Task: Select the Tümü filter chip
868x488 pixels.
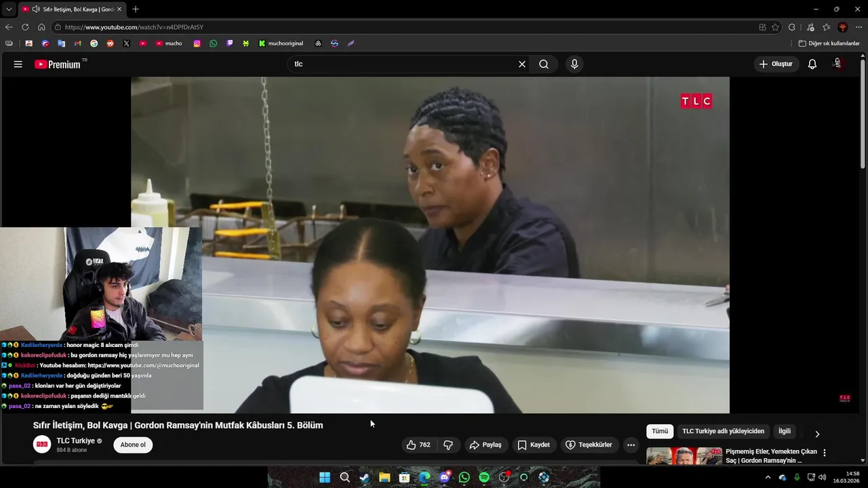Action: click(660, 432)
